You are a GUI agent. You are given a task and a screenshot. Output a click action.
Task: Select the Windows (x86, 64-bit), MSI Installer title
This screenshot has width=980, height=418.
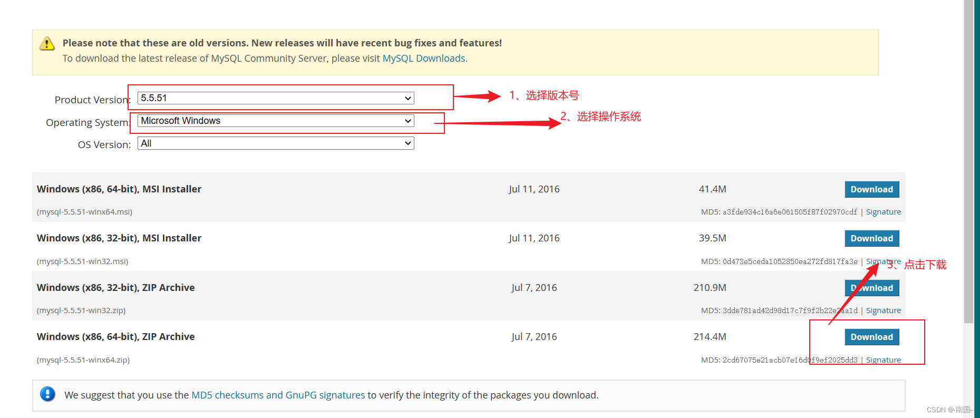coord(119,189)
